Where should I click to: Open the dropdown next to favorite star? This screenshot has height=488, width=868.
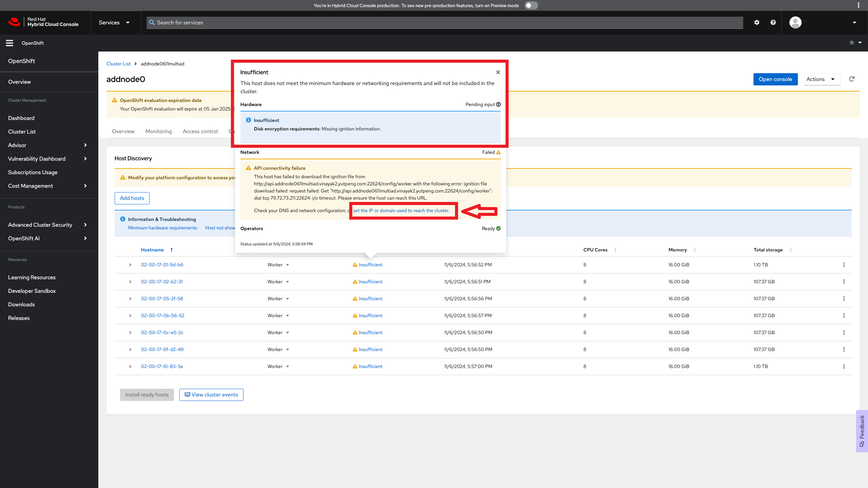860,42
